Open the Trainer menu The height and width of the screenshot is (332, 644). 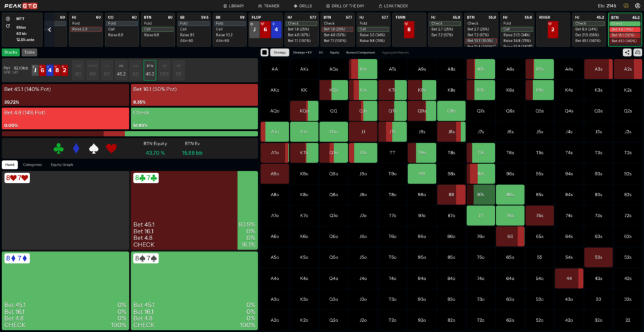(x=269, y=6)
